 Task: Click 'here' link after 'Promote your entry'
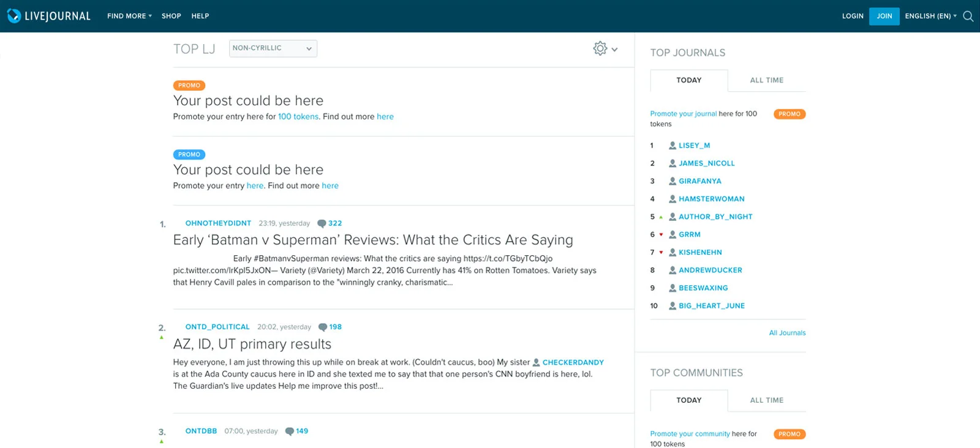(x=255, y=185)
